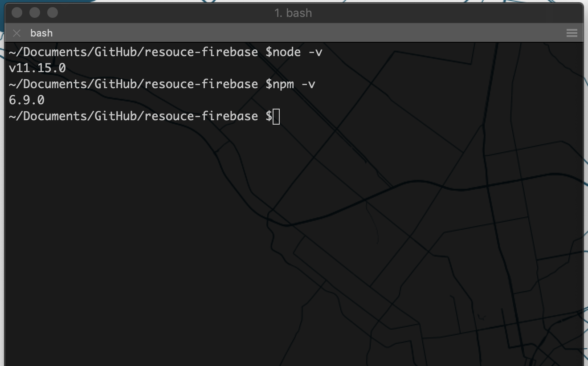Click the path text on the npm prompt line
The image size is (588, 366).
pos(133,84)
